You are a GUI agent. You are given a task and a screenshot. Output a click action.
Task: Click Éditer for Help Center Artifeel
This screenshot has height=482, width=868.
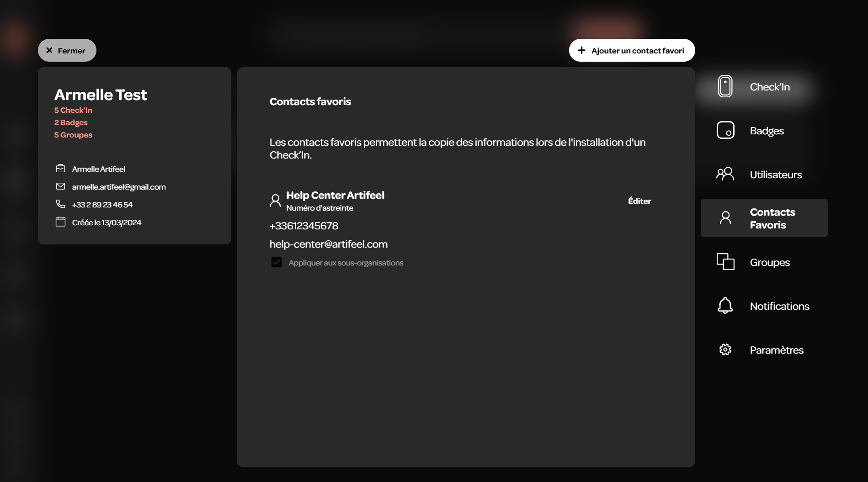click(x=639, y=201)
